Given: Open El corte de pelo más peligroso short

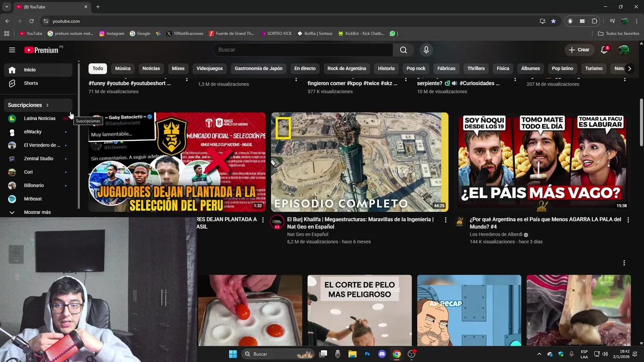Looking at the screenshot, I should (359, 310).
